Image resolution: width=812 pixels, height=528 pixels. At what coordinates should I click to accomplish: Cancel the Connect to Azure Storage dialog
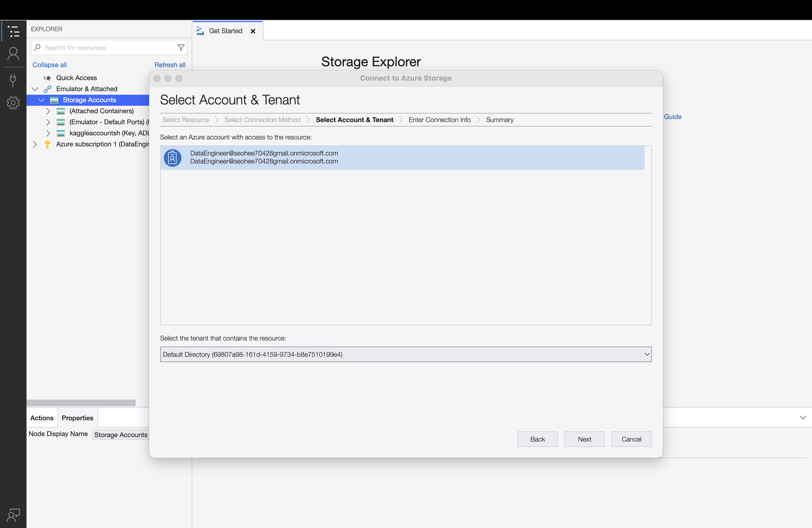tap(631, 439)
